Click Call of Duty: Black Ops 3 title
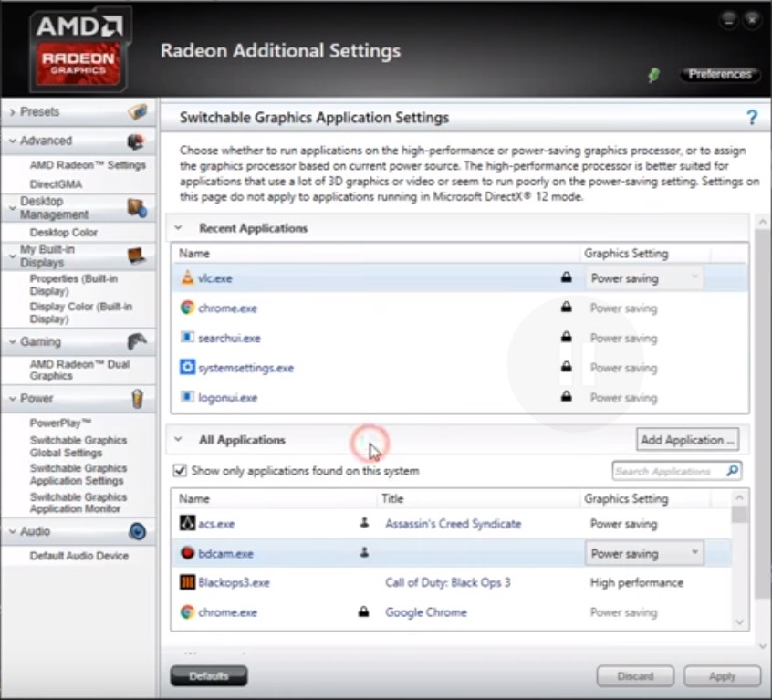The image size is (772, 700). pos(447,582)
